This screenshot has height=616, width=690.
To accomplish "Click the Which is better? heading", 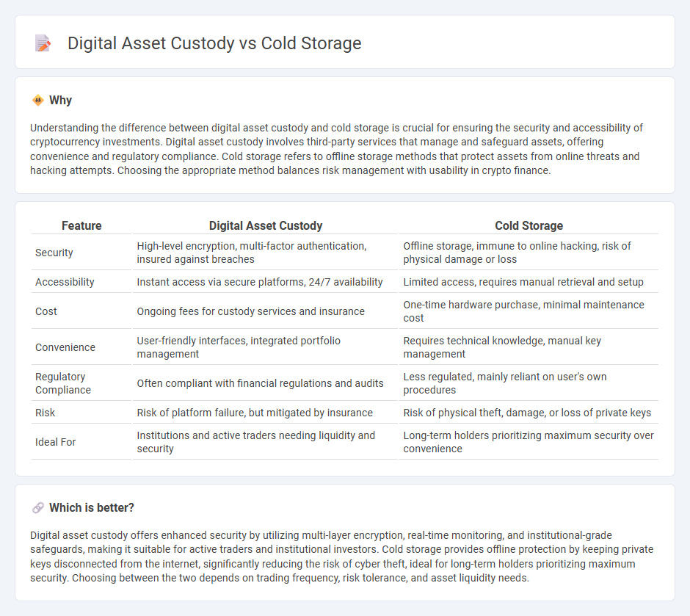I will click(92, 508).
